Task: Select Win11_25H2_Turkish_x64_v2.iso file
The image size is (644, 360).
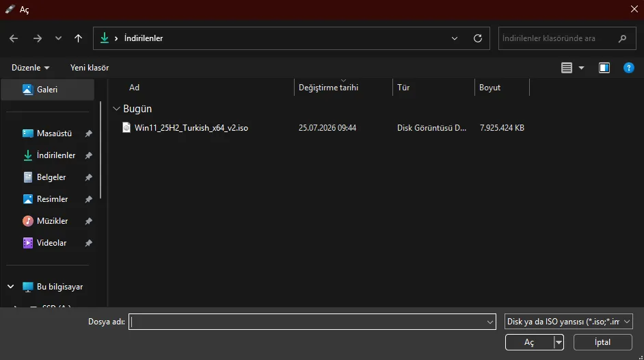Action: [x=191, y=128]
